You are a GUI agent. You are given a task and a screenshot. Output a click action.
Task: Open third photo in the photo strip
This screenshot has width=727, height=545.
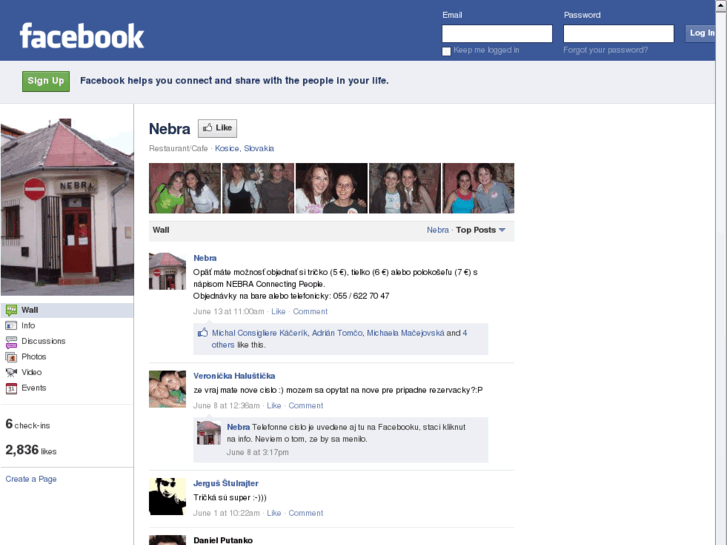tap(332, 188)
